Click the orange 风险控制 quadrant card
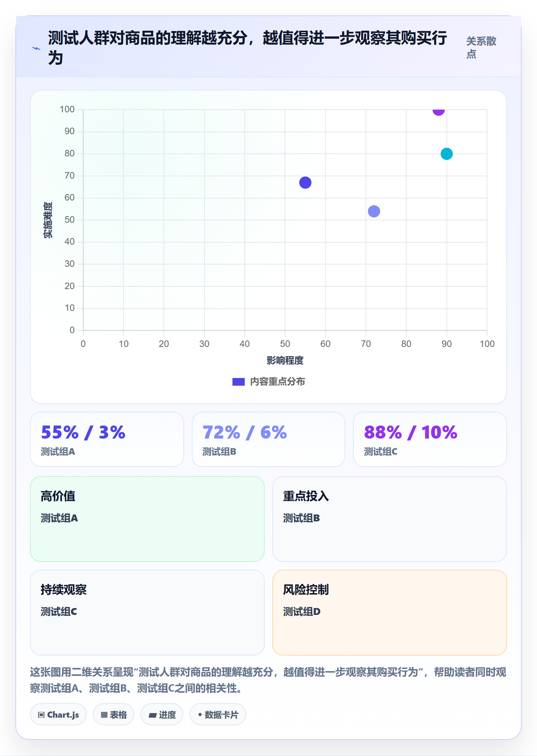The image size is (537, 756). tap(390, 613)
